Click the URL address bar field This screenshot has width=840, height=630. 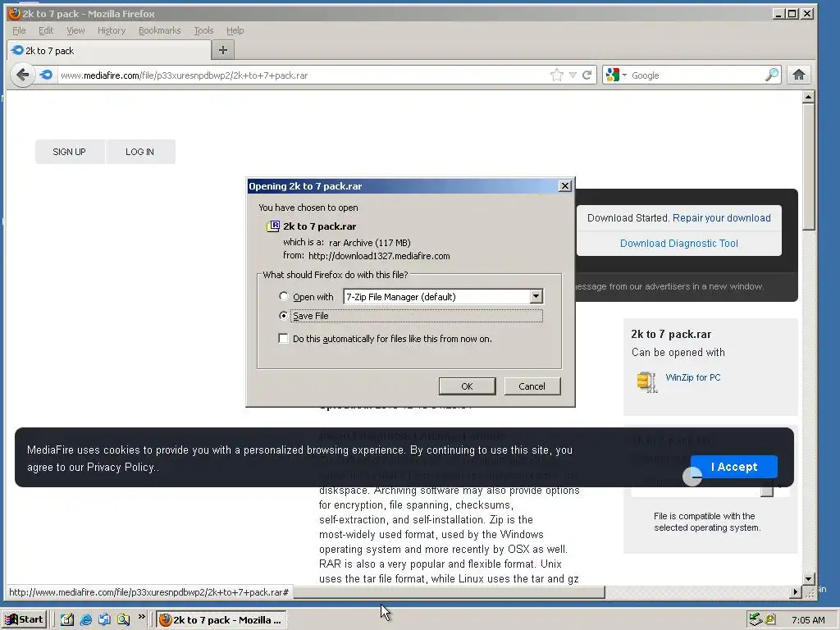click(x=303, y=75)
